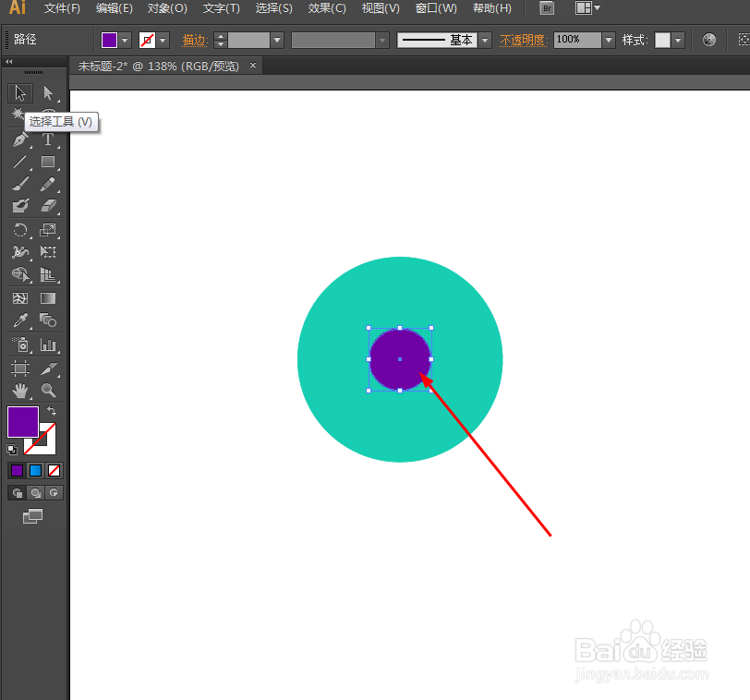Viewport: 750px width, 700px height.
Task: Select the Gradient tool
Action: coord(48,298)
